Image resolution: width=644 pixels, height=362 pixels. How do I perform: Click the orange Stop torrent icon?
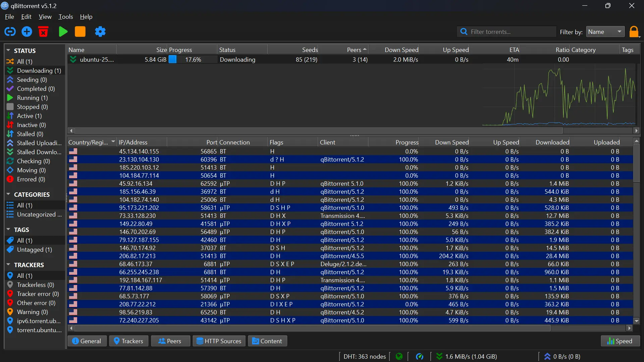[x=80, y=32]
